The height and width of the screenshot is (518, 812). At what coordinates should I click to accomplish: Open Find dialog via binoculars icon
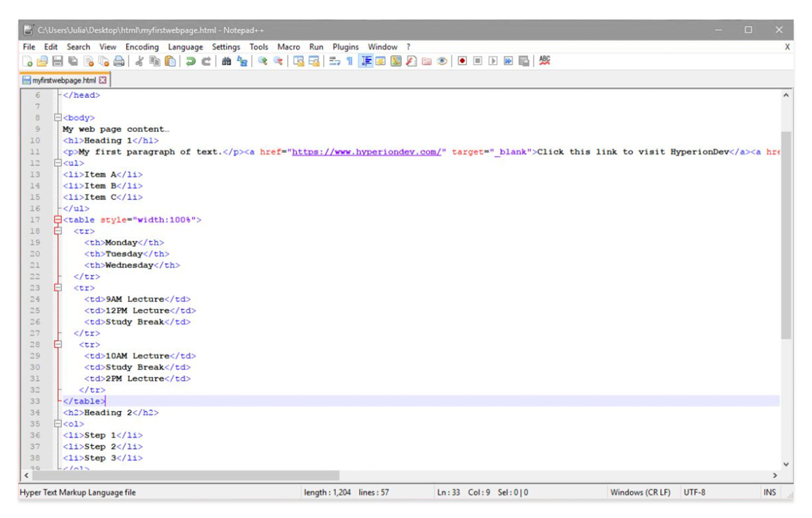click(226, 61)
